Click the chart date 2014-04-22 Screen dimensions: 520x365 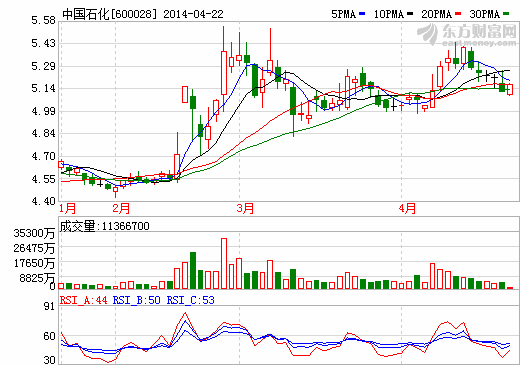click(193, 14)
